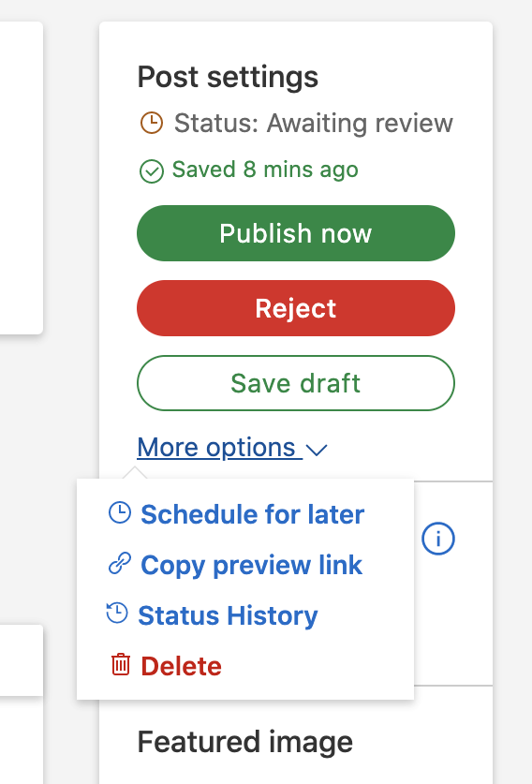Screen dimensions: 532x784
Task: Click the clock icon beside Schedule for later
Action: pos(120,513)
